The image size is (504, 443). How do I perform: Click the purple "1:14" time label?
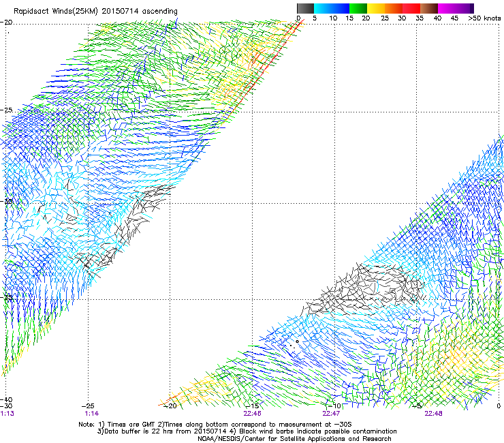[92, 414]
